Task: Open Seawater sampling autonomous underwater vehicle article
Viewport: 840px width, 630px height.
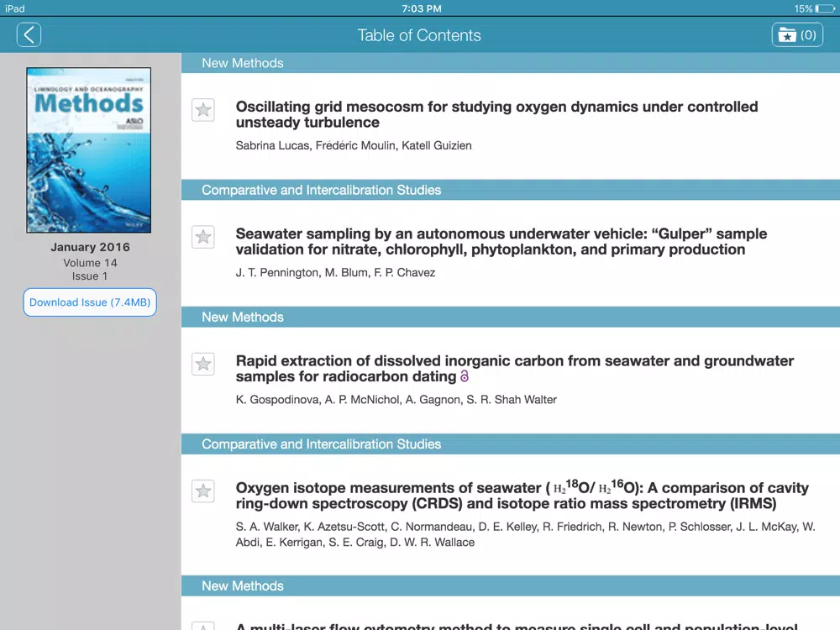Action: (x=501, y=242)
